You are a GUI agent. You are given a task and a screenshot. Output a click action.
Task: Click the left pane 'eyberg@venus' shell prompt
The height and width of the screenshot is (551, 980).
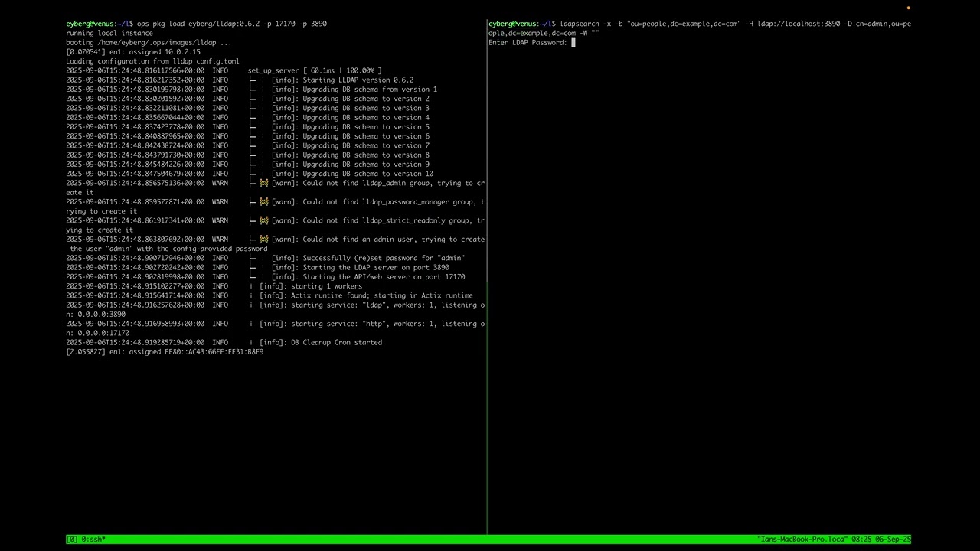tap(100, 24)
